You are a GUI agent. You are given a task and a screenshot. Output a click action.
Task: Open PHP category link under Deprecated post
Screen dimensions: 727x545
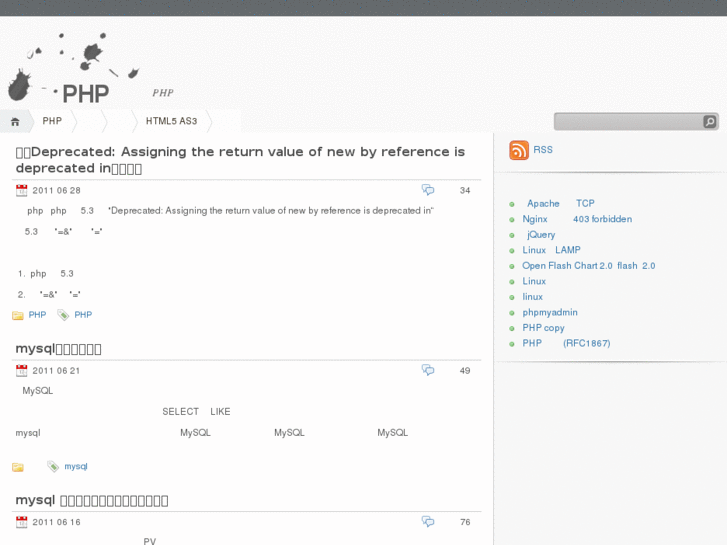(37, 315)
